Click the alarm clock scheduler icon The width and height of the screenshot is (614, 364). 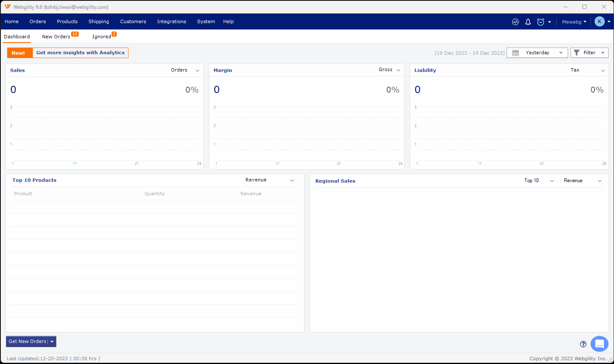click(x=541, y=22)
